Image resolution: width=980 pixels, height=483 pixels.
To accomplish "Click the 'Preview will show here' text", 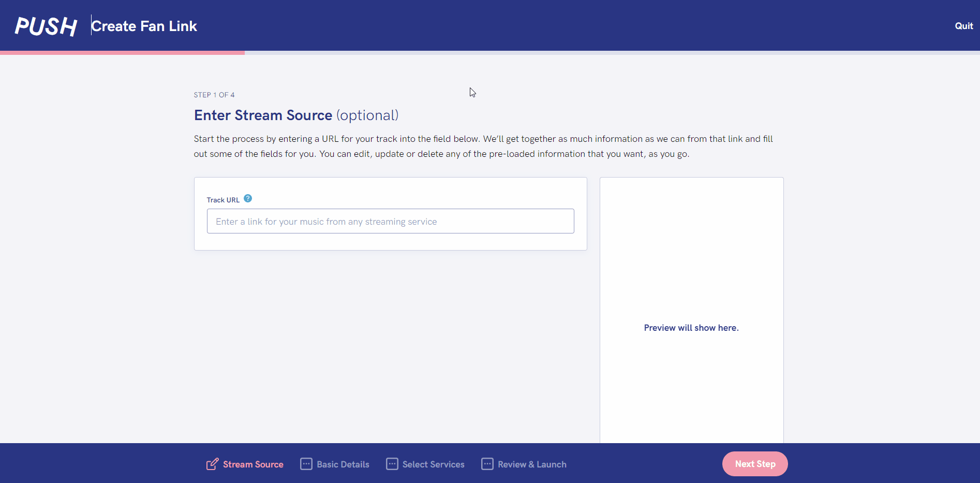I will pyautogui.click(x=691, y=328).
